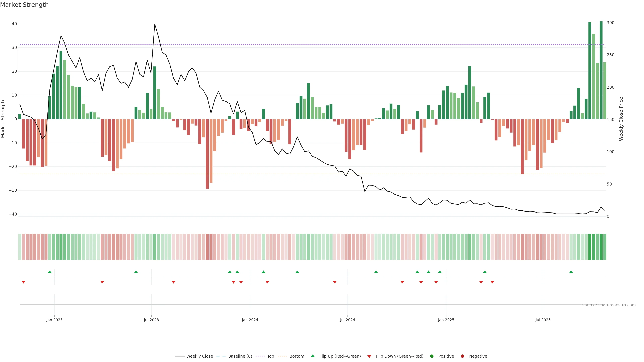Click the Negative red dot legend icon
Screen dimensions: 644x362
point(462,356)
